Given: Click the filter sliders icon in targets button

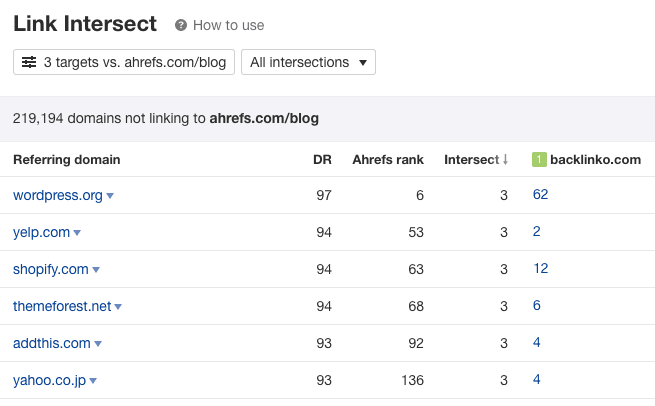Looking at the screenshot, I should point(29,62).
